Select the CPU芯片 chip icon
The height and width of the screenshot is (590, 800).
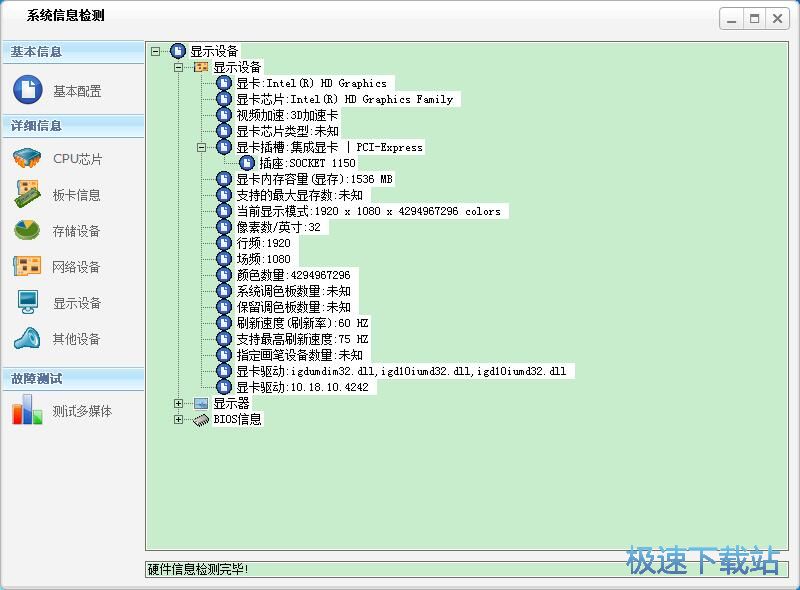tap(27, 158)
